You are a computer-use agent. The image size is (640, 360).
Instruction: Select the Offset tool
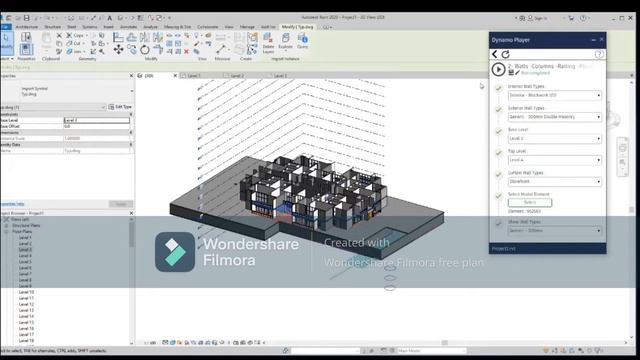tap(131, 38)
